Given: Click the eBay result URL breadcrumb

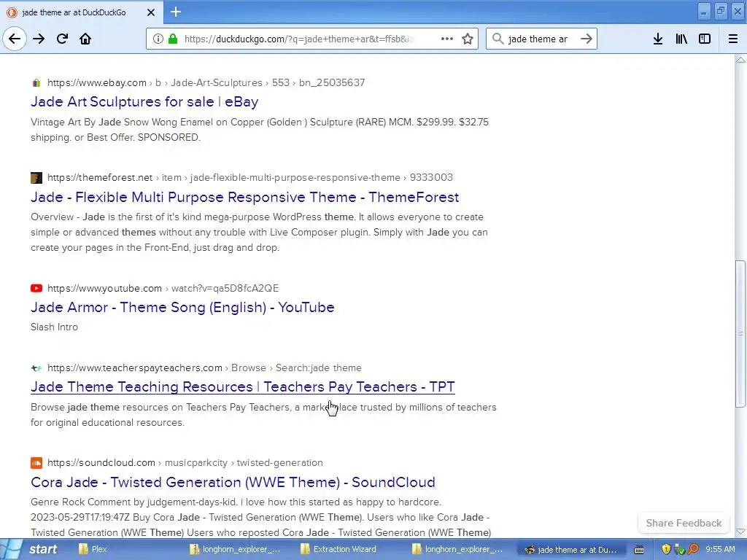Looking at the screenshot, I should click(206, 82).
